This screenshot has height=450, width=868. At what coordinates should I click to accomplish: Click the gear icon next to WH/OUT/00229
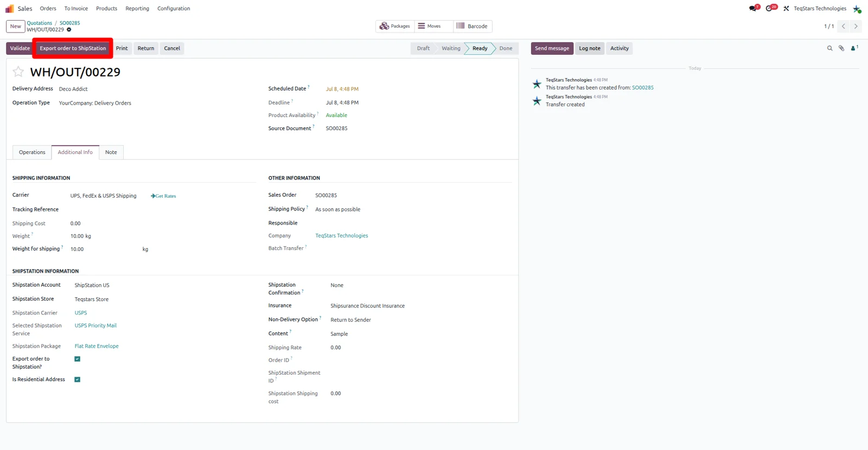click(69, 30)
